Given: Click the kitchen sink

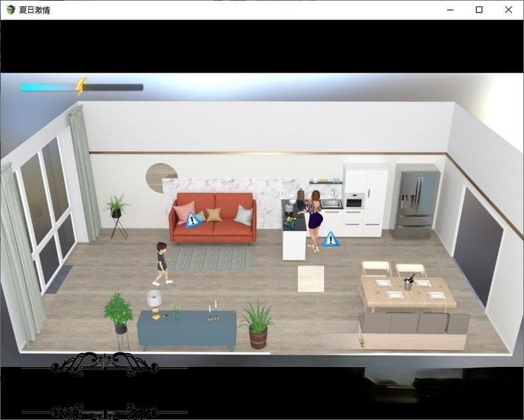Looking at the screenshot, I should (331, 202).
